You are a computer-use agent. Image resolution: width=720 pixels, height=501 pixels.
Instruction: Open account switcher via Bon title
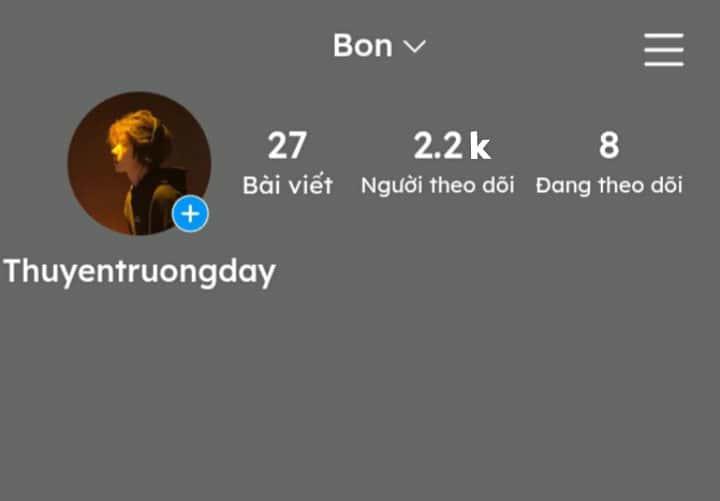point(379,45)
